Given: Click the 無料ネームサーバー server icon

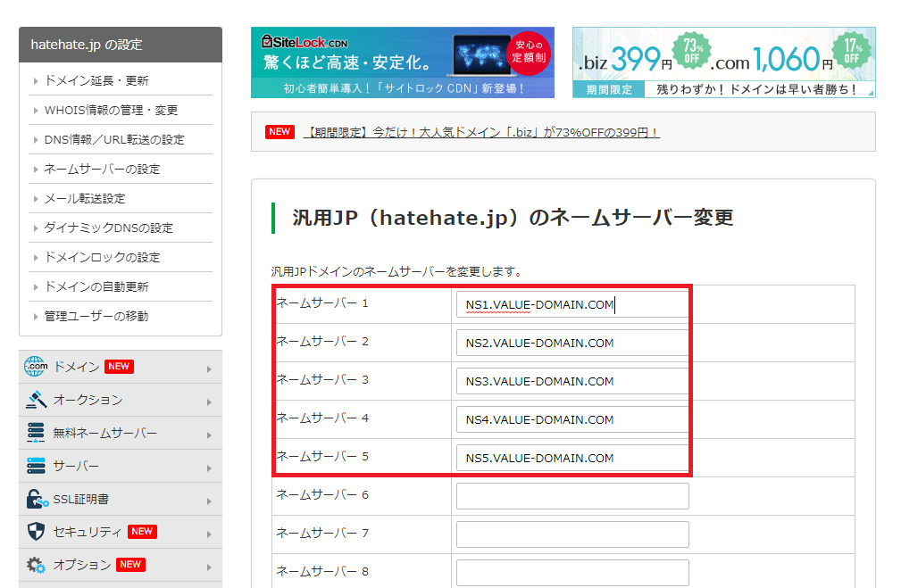Looking at the screenshot, I should pyautogui.click(x=36, y=433).
